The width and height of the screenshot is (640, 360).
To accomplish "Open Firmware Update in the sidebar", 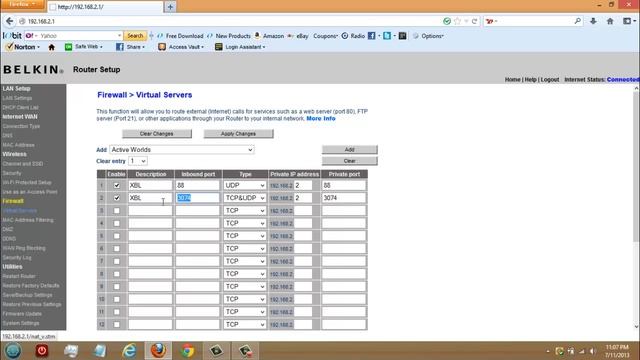I will point(22,314).
